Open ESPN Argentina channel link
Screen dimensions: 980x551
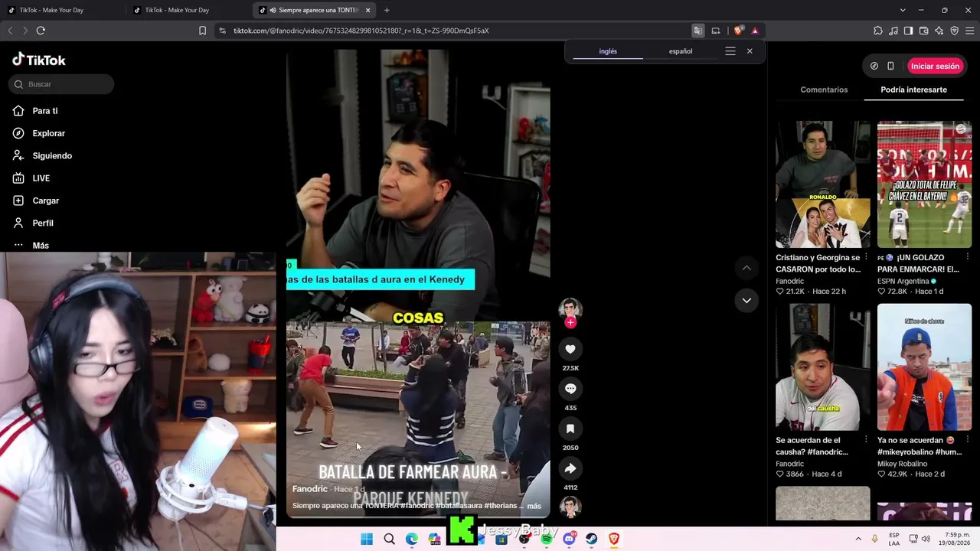903,281
